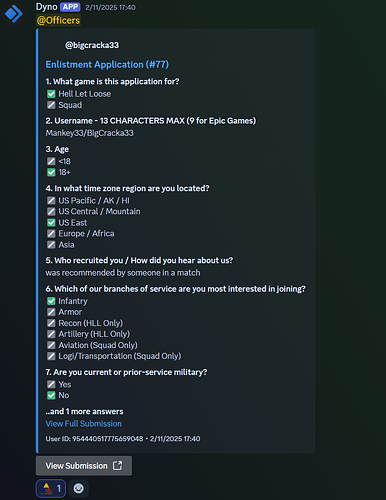
Task: Click the checkbox icon beside Armor
Action: (51, 312)
